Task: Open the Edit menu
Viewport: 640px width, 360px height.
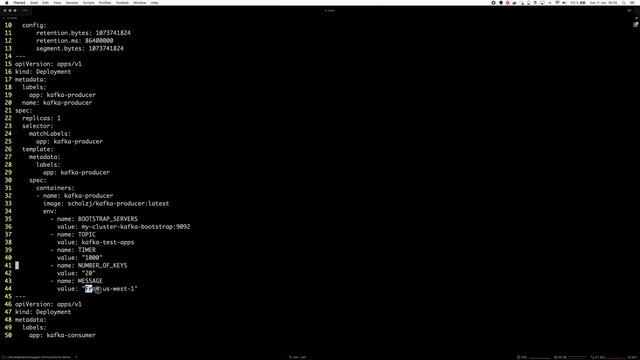Action: click(x=45, y=2)
